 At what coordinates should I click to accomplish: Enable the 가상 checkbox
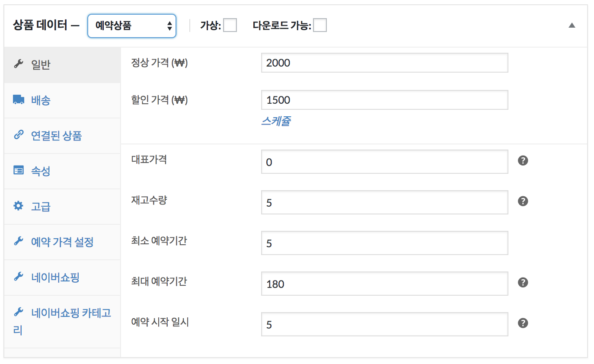tap(230, 26)
